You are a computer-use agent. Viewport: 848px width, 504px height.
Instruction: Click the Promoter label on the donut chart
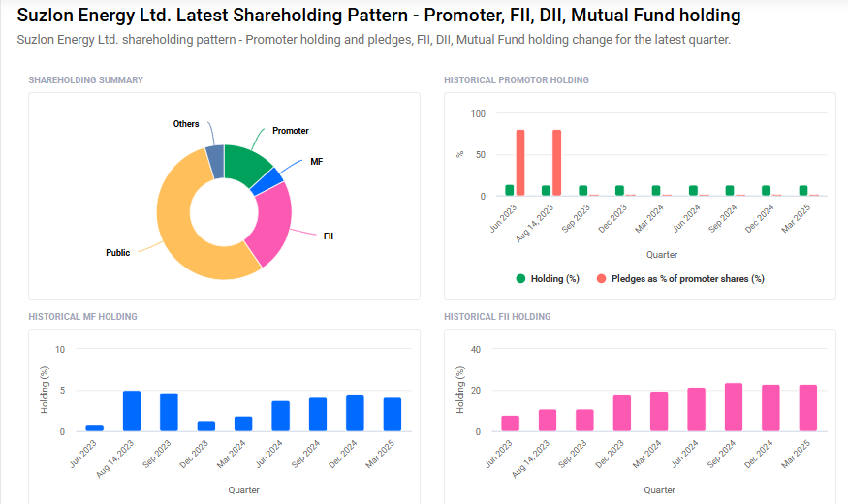click(291, 131)
